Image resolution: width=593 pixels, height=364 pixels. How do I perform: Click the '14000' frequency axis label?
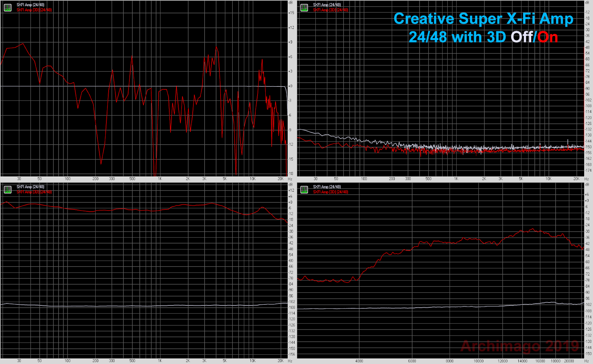523,361
